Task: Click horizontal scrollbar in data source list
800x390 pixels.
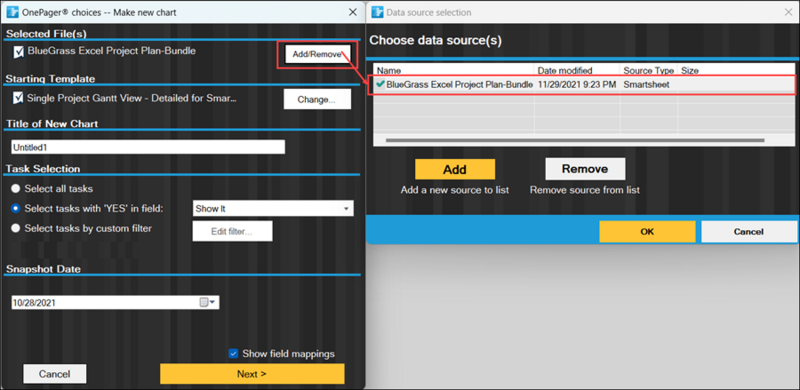Action: tap(575, 140)
